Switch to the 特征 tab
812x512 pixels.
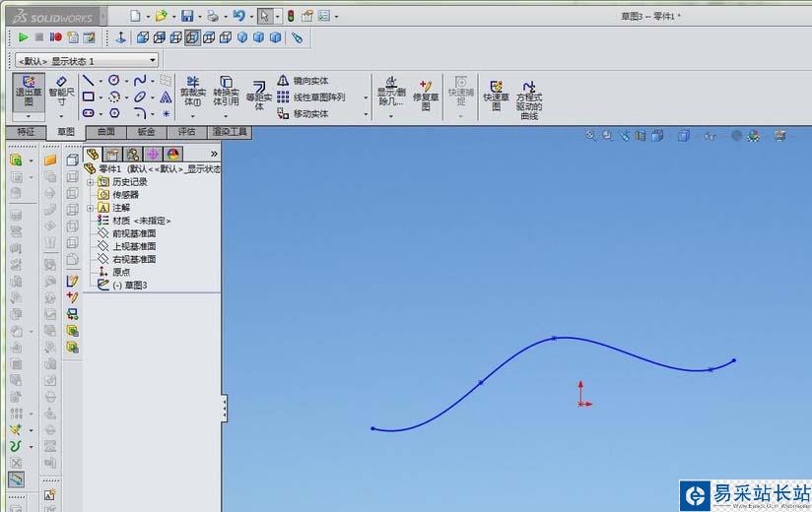tap(26, 132)
